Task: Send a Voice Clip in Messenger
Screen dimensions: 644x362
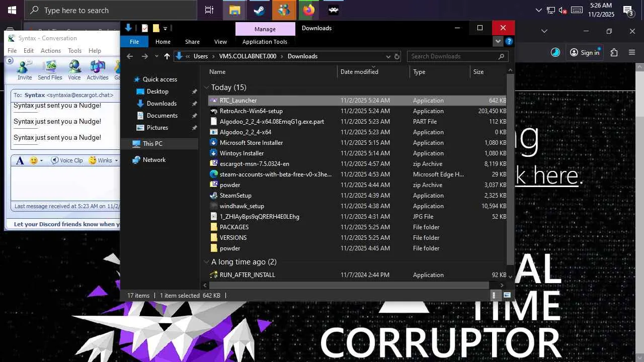Action: coord(67,160)
